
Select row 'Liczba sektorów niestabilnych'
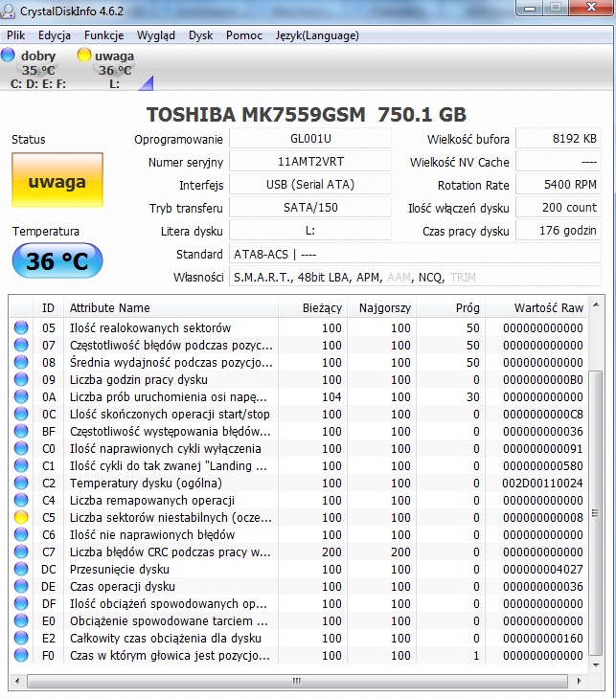(299, 517)
